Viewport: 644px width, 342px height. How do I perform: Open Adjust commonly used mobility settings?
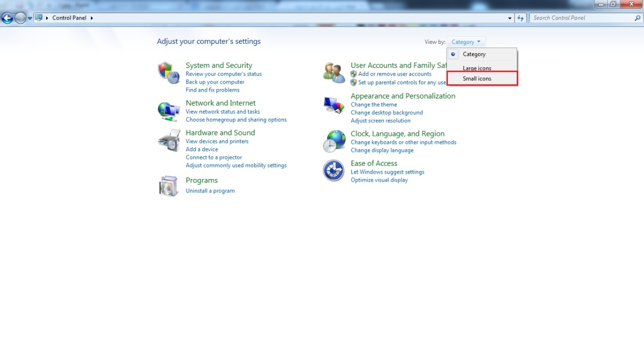pyautogui.click(x=236, y=165)
